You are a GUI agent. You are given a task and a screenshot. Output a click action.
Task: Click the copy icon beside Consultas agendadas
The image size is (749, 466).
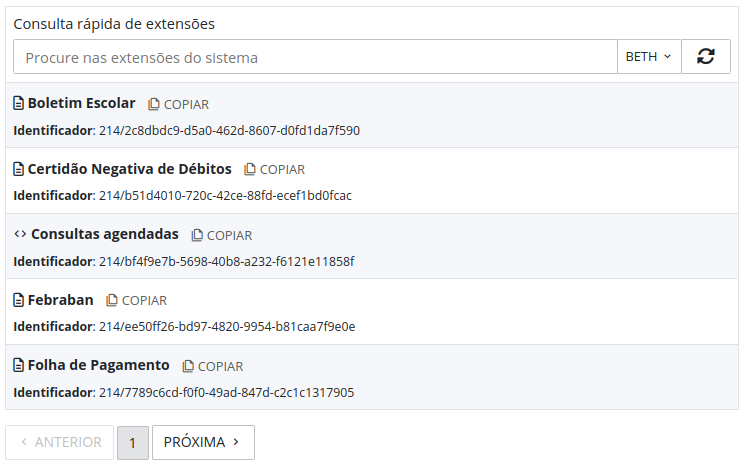(197, 235)
